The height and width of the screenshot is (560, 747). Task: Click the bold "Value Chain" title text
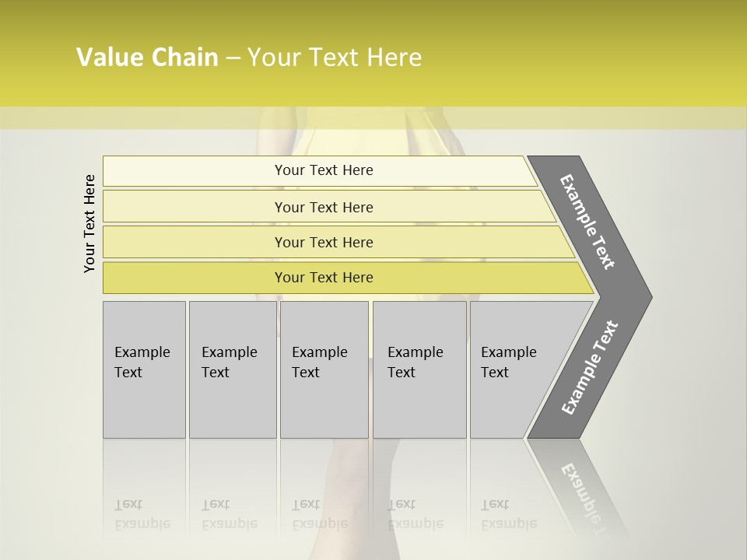click(x=147, y=58)
